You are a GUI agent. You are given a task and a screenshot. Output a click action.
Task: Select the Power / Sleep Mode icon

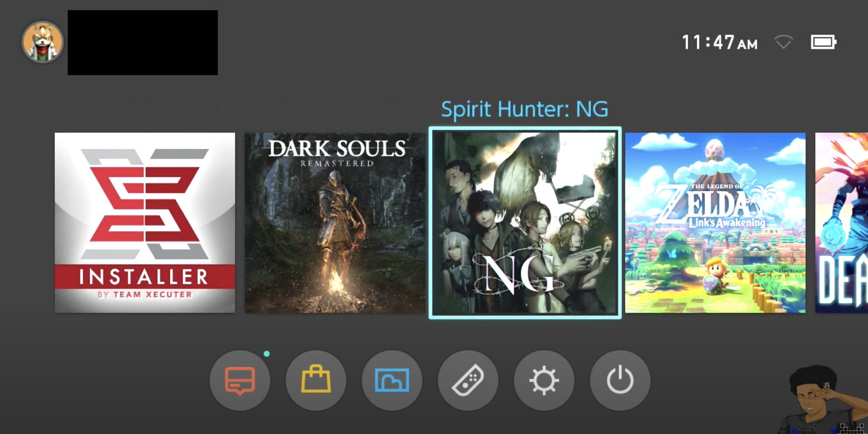pos(620,380)
